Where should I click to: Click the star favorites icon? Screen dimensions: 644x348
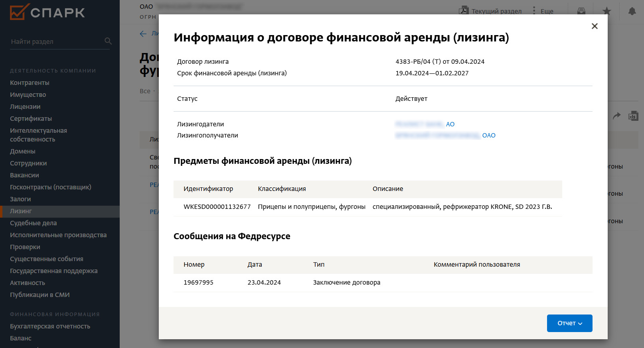(x=606, y=11)
